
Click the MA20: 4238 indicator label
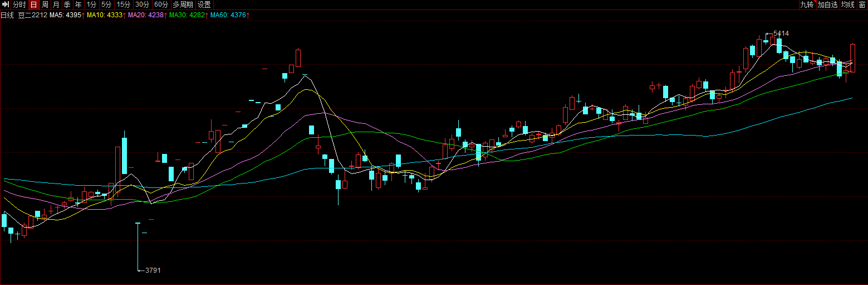click(147, 15)
